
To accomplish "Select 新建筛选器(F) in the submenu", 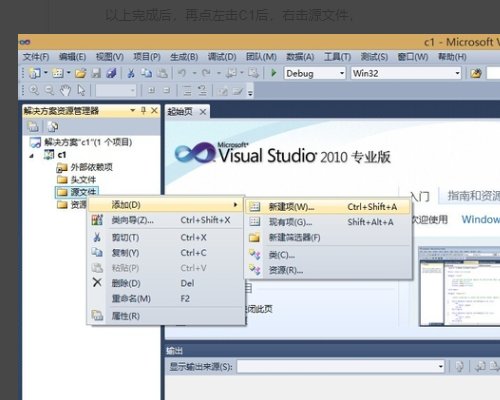I will (x=328, y=237).
